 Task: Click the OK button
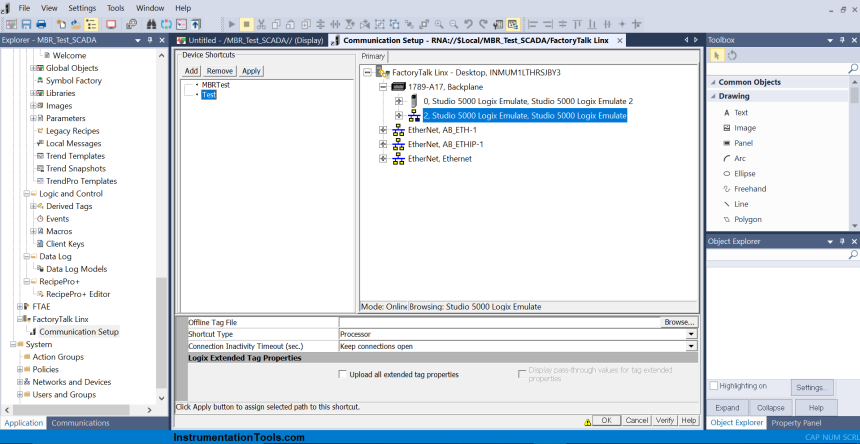coord(606,420)
